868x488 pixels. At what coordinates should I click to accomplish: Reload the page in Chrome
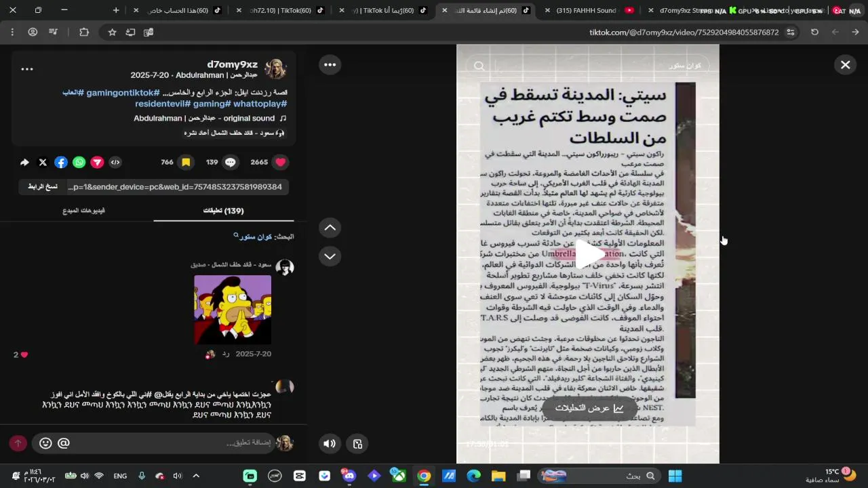click(x=814, y=32)
